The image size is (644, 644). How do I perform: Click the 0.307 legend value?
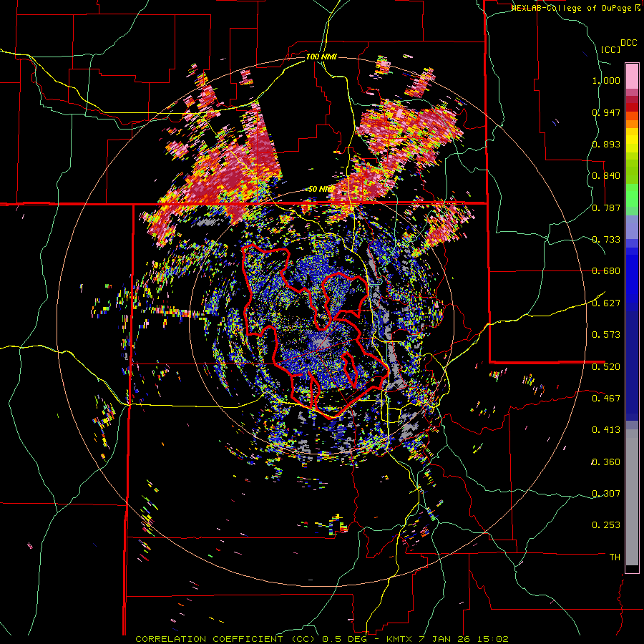(x=606, y=493)
